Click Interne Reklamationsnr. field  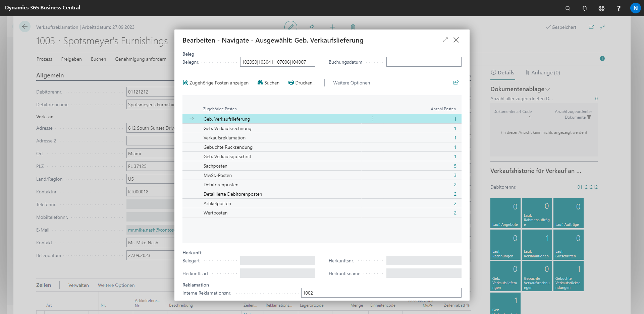381,293
